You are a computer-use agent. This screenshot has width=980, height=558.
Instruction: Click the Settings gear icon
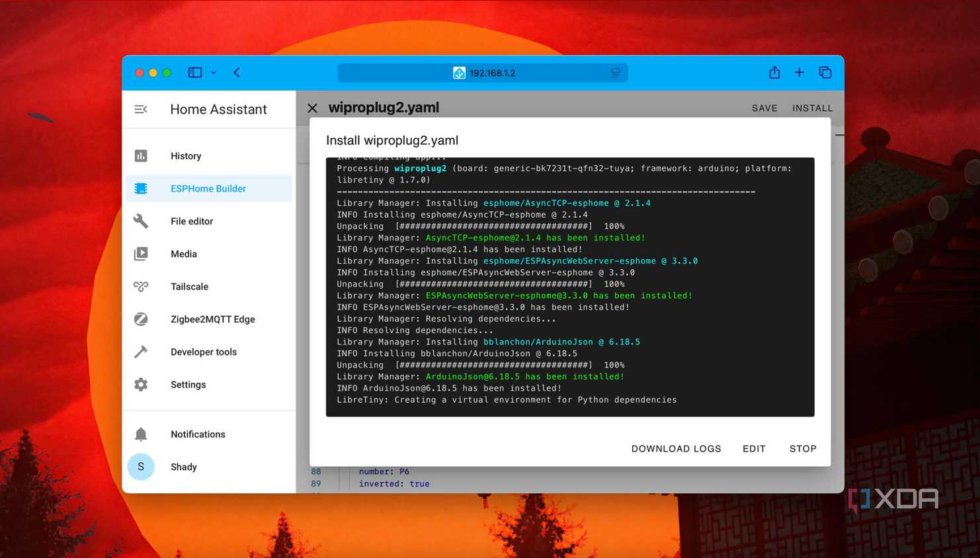(x=141, y=385)
